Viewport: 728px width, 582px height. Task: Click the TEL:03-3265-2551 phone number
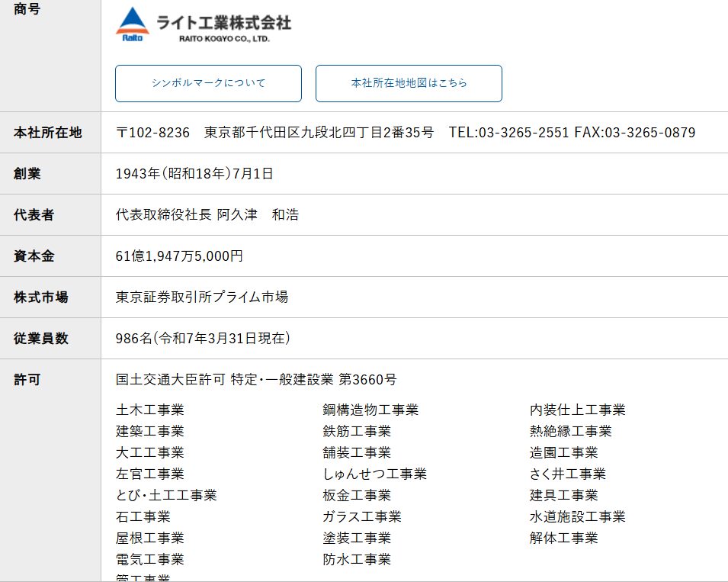pyautogui.click(x=508, y=133)
